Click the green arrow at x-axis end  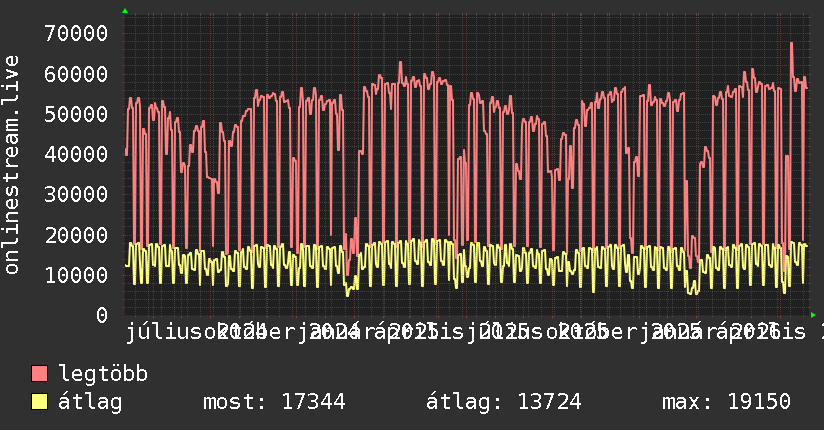[x=813, y=315]
